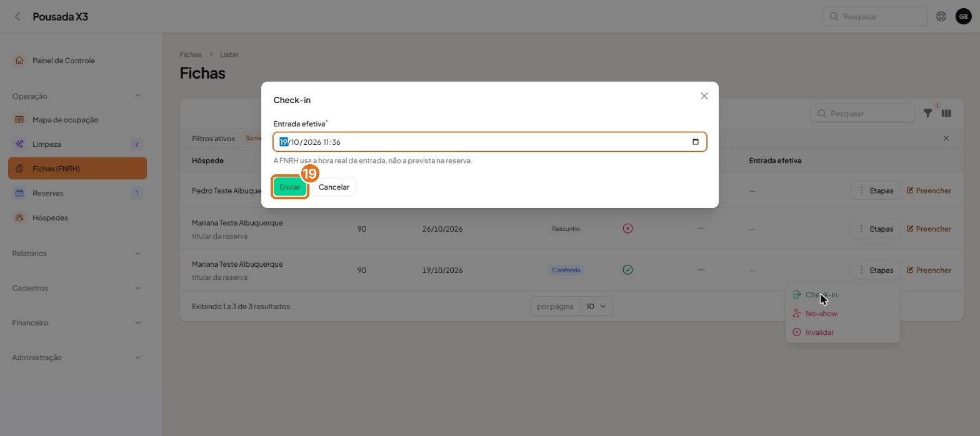Open Hóspedes in the sidebar

77,218
